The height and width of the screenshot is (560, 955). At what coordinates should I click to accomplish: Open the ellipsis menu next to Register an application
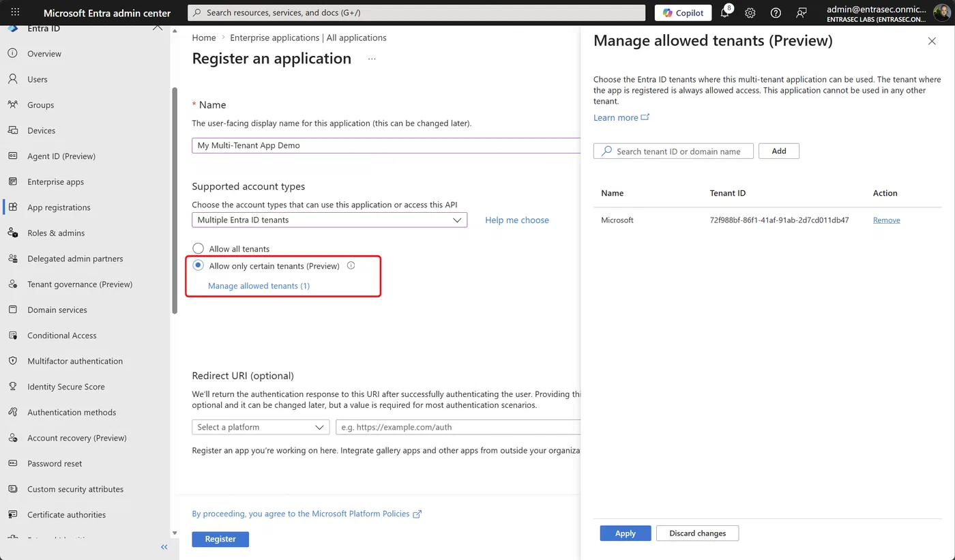tap(372, 59)
